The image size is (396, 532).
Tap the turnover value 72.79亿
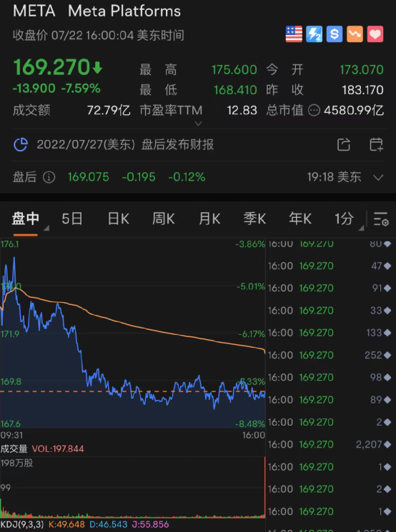click(x=109, y=110)
